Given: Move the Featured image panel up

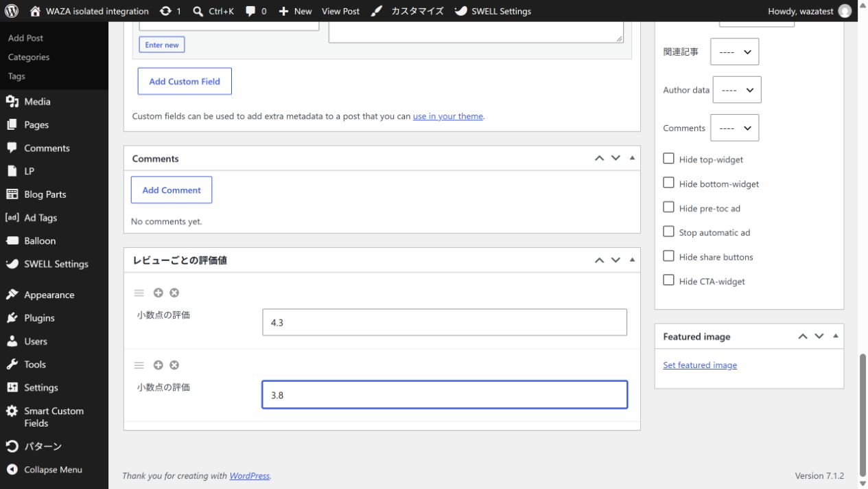Looking at the screenshot, I should (x=803, y=337).
